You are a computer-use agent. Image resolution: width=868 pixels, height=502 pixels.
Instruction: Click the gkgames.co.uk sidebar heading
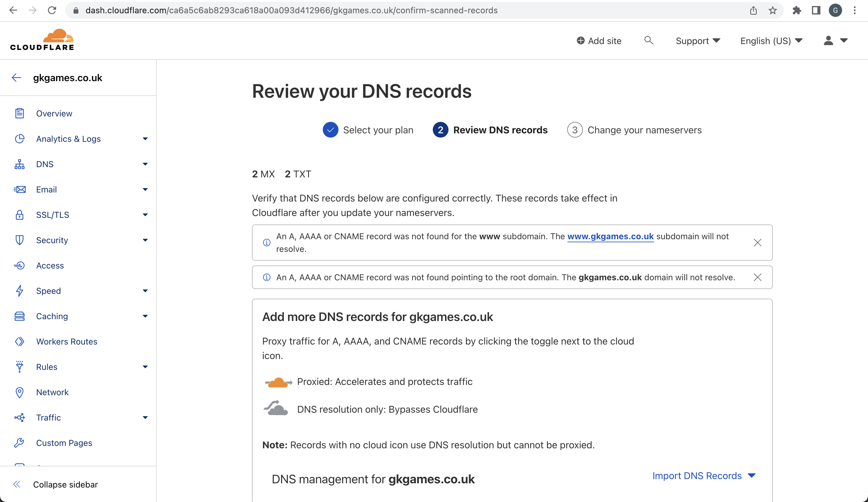pos(68,78)
